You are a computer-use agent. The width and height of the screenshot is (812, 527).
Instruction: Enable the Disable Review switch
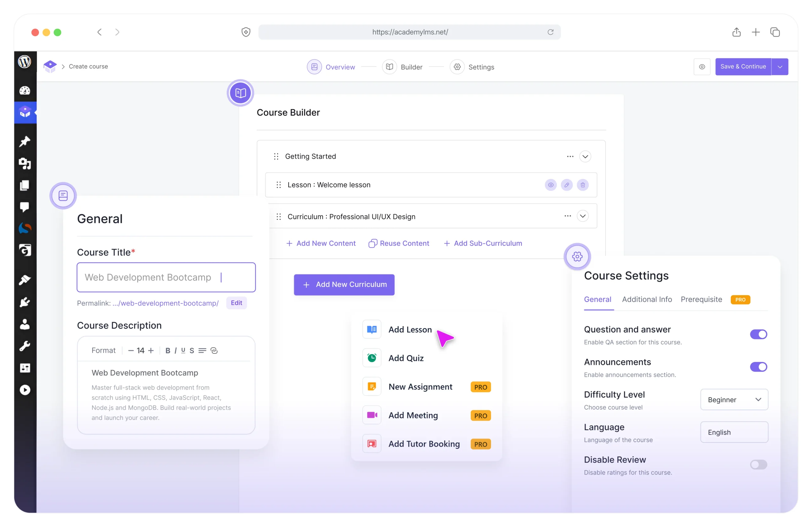click(x=758, y=464)
